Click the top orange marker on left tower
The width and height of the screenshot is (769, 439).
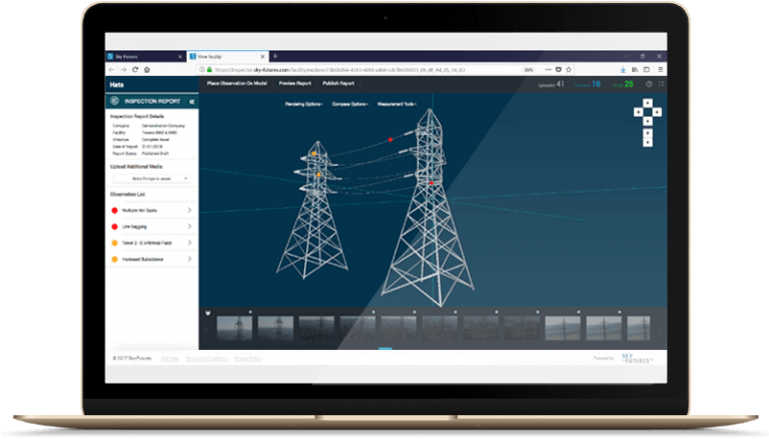314,154
